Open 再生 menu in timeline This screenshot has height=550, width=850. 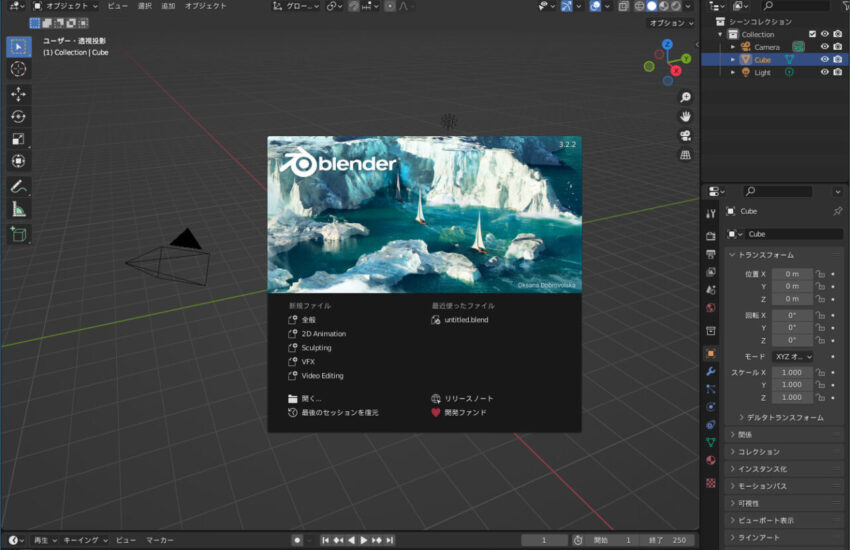tap(46, 540)
